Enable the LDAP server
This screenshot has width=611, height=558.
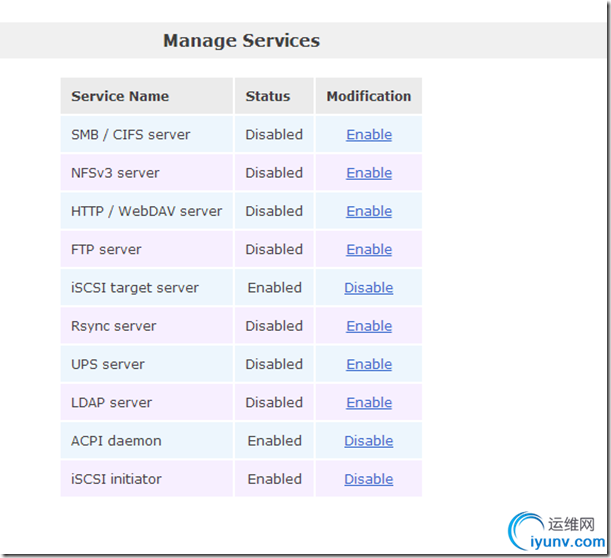368,402
